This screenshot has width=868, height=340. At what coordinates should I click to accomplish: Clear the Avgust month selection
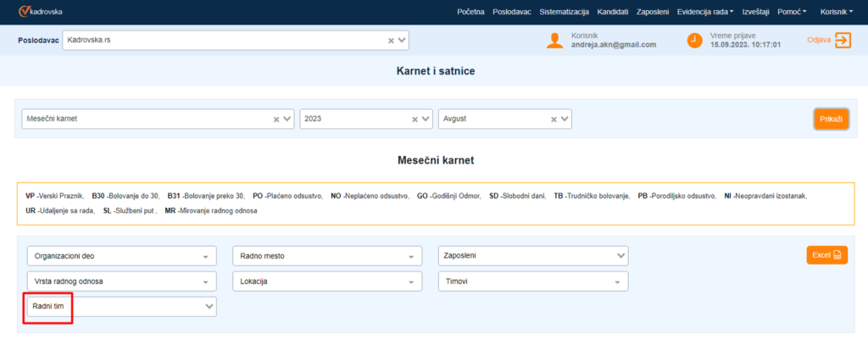point(554,120)
